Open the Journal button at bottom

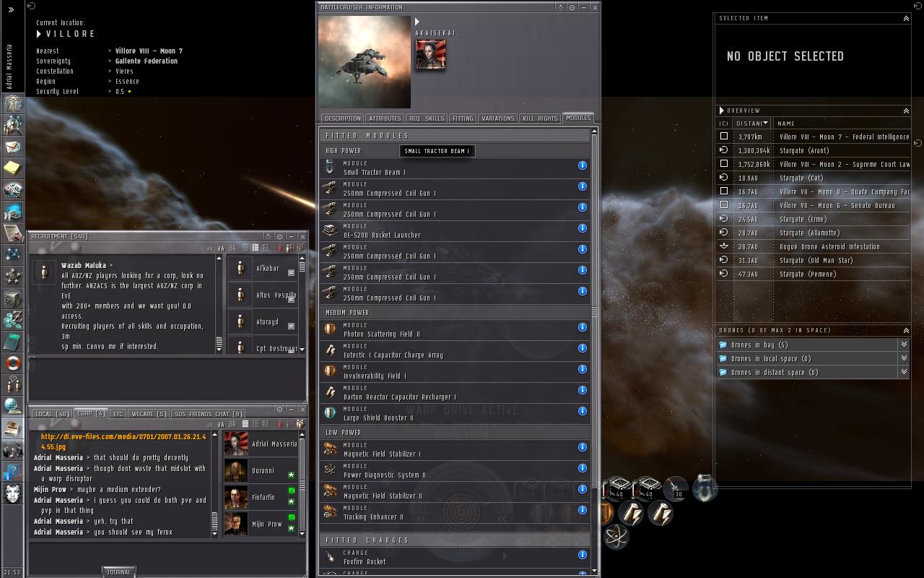(118, 571)
